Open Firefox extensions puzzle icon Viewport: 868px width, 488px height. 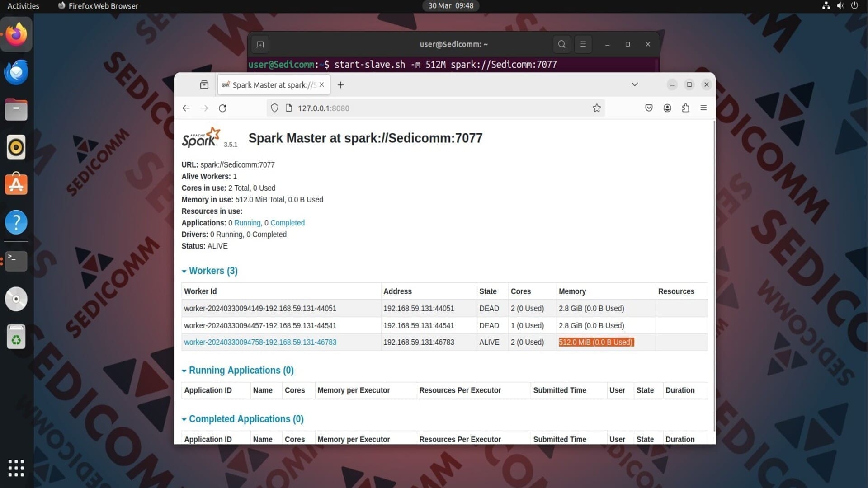click(685, 108)
